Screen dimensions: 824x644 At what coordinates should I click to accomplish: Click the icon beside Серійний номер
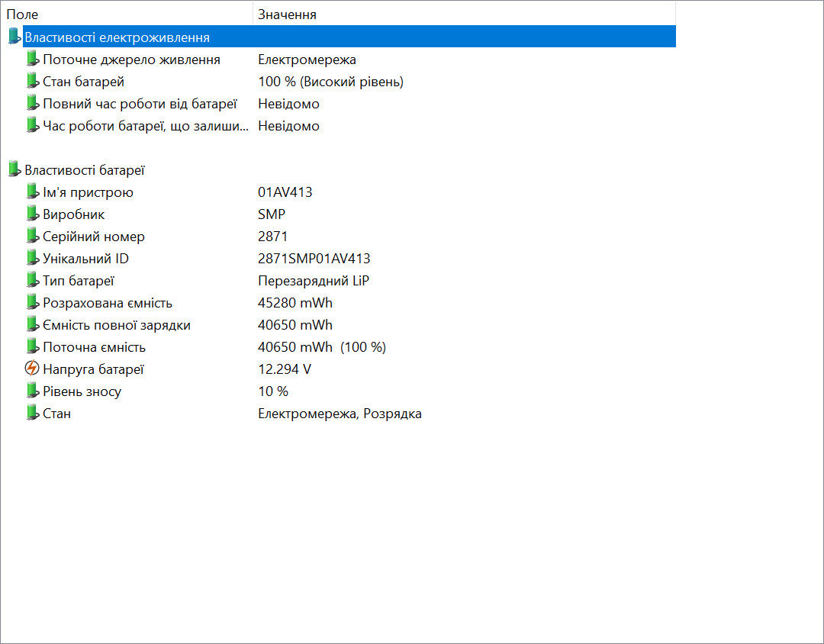[x=32, y=237]
